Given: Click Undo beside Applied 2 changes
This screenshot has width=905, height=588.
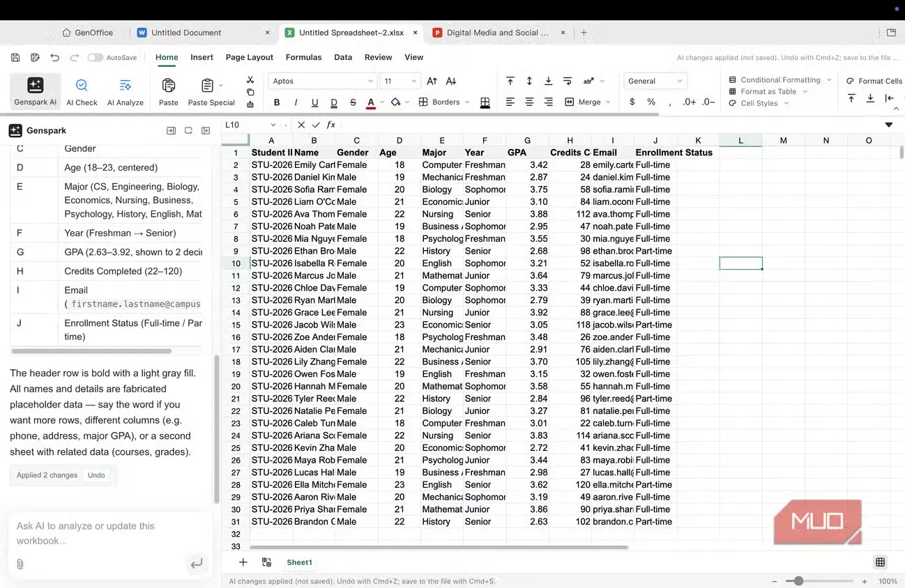Looking at the screenshot, I should (x=96, y=475).
